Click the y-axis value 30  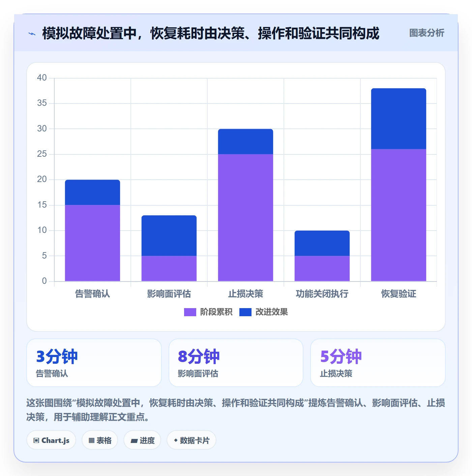coord(42,129)
